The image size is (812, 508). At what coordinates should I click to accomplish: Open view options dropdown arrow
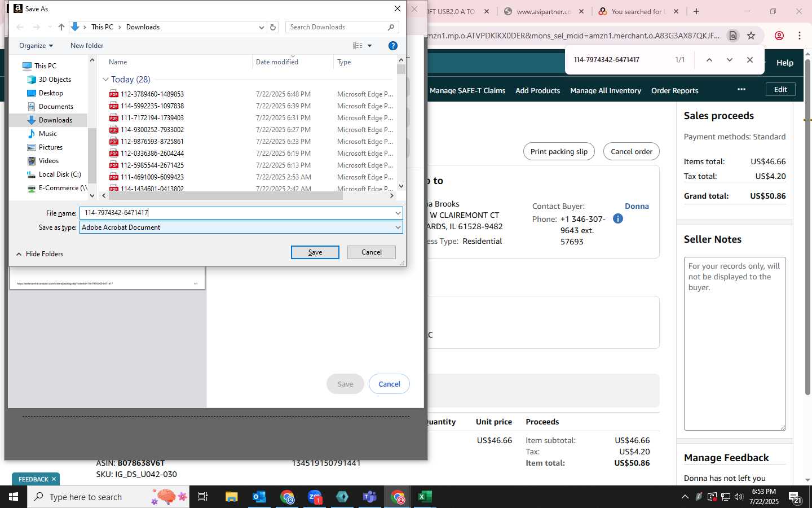coord(370,46)
